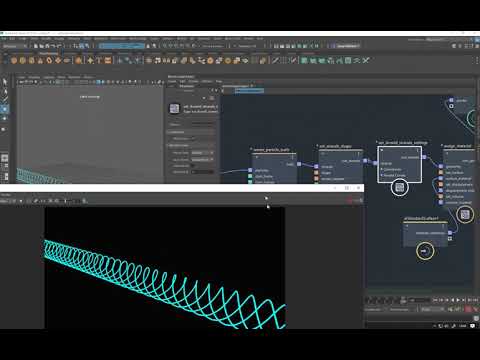Click the yellow-circled icon under aiStandardSurface1 node

[x=425, y=251]
